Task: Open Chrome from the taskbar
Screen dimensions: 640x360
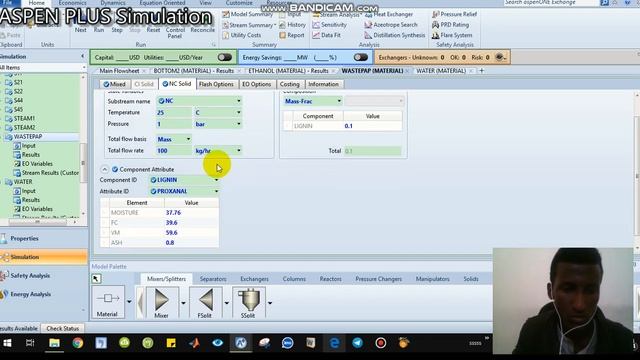Action: [78, 343]
